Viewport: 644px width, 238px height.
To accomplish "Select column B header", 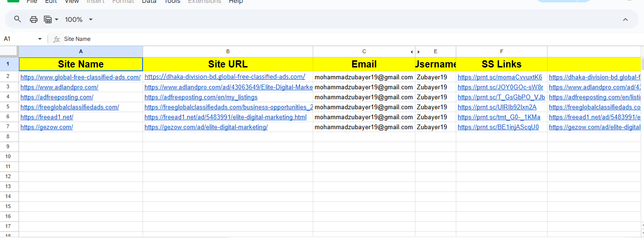I will tap(228, 51).
